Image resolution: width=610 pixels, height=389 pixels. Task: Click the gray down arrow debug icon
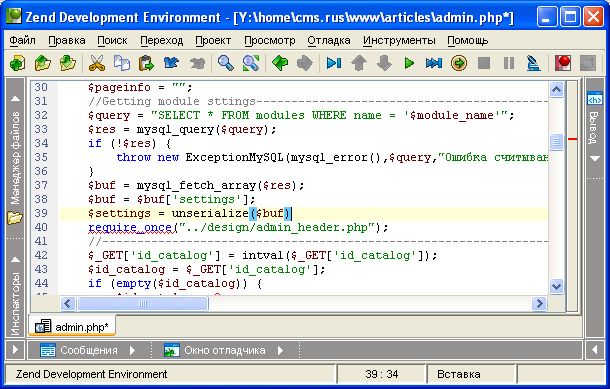[384, 63]
